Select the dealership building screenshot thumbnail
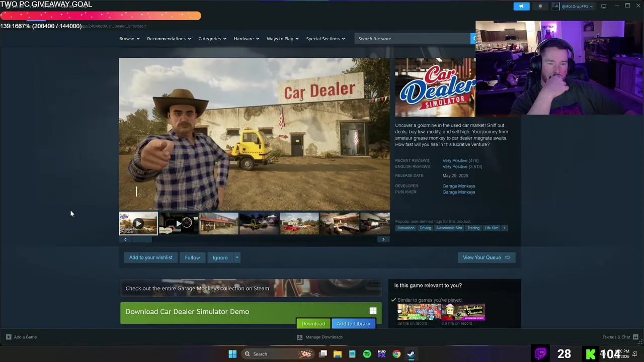 219,224
